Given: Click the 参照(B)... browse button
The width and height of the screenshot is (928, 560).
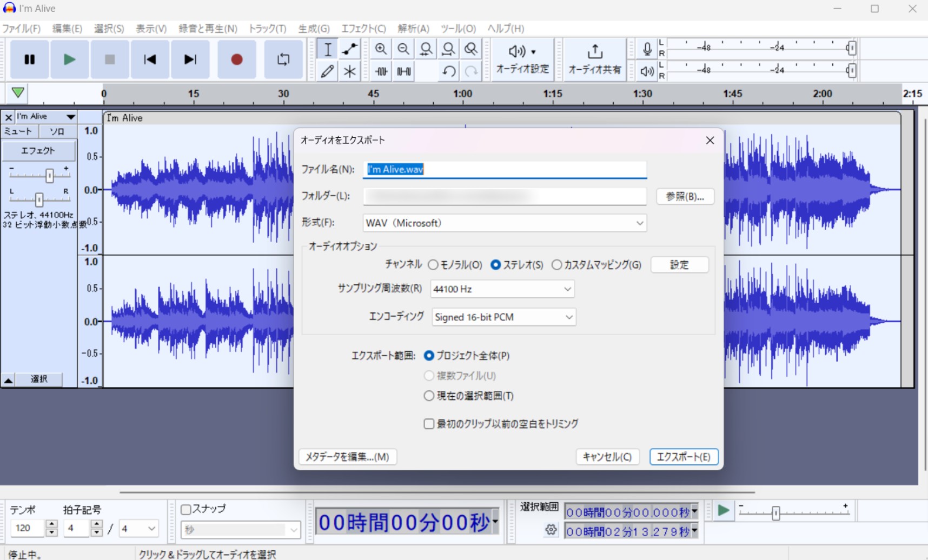Looking at the screenshot, I should coord(685,196).
